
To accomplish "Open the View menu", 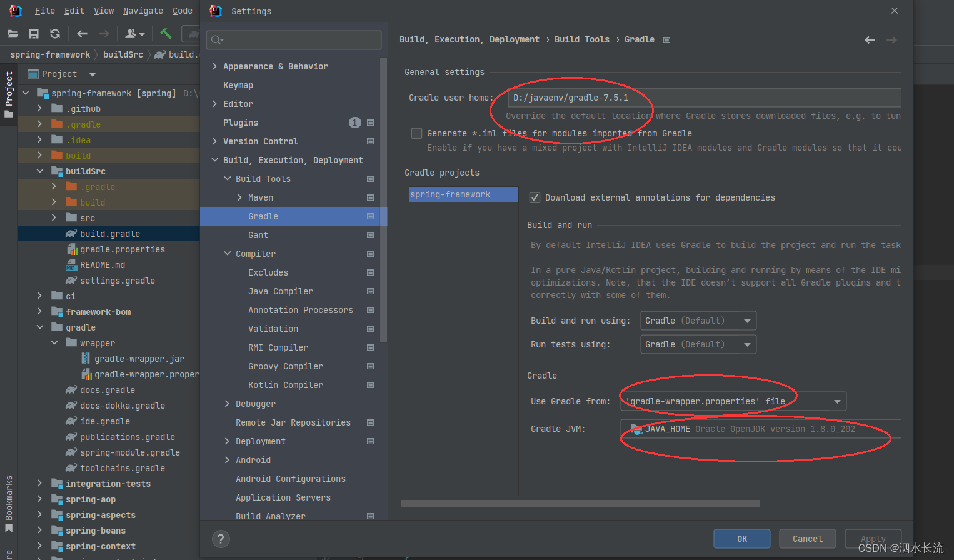I will tap(104, 11).
